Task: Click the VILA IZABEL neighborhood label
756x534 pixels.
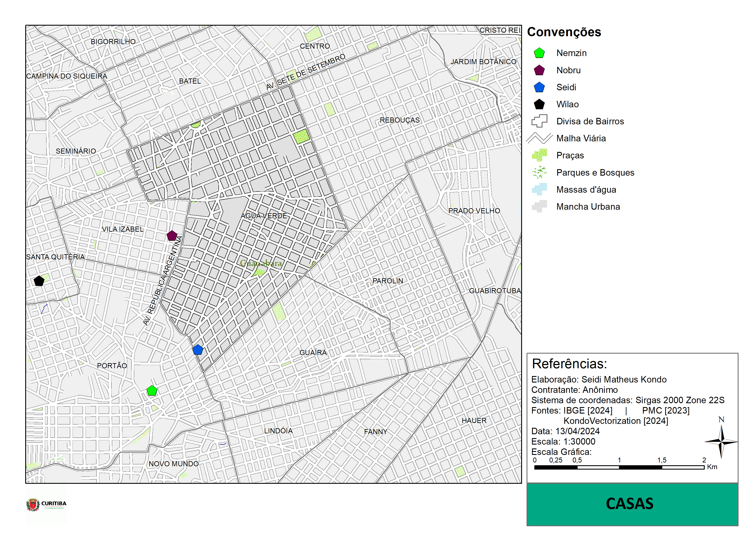Action: [123, 229]
